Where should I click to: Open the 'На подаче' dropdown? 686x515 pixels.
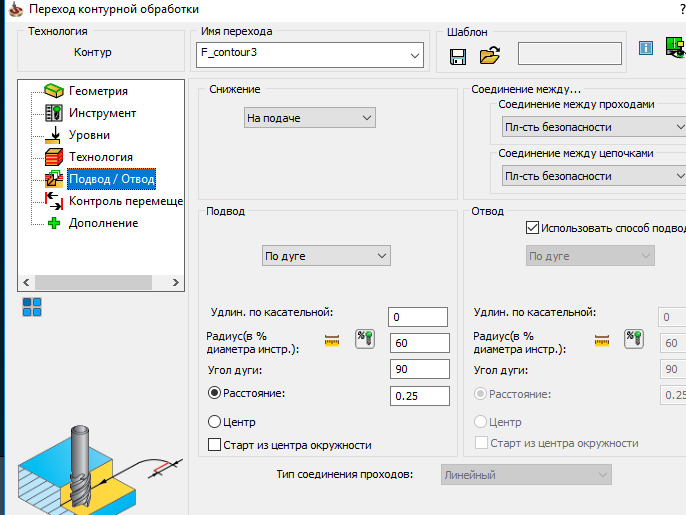310,118
